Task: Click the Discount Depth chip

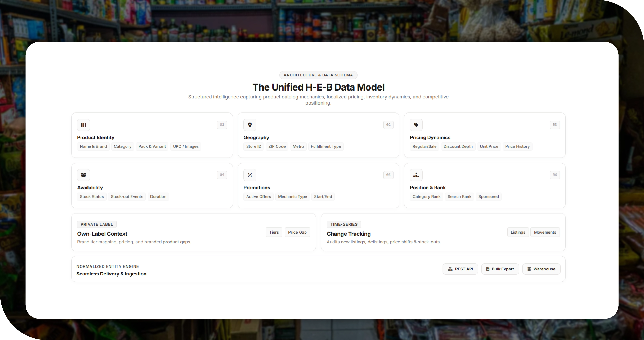Action: 458,147
